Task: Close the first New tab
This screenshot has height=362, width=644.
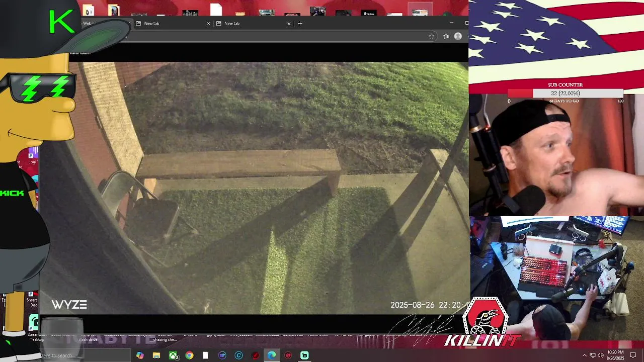Action: point(208,23)
